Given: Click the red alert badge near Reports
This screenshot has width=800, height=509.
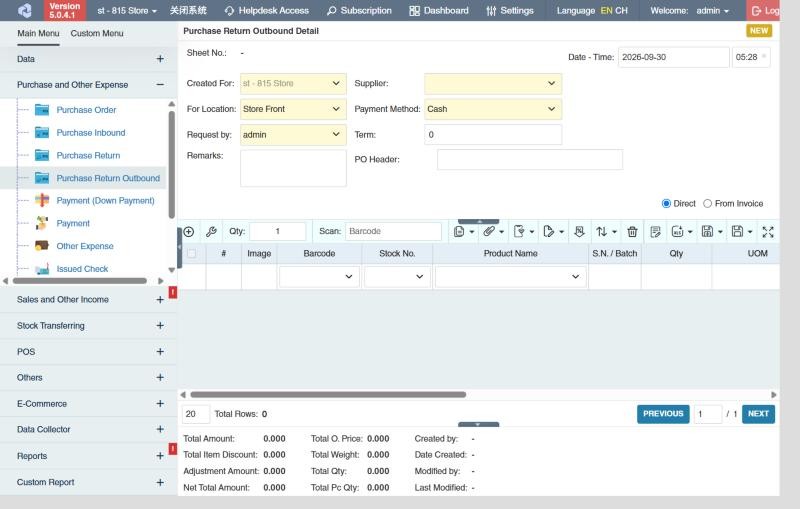Looking at the screenshot, I should [x=173, y=449].
